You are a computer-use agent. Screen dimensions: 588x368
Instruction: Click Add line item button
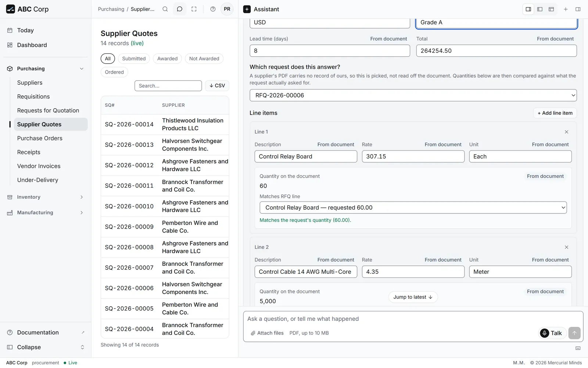(x=555, y=113)
